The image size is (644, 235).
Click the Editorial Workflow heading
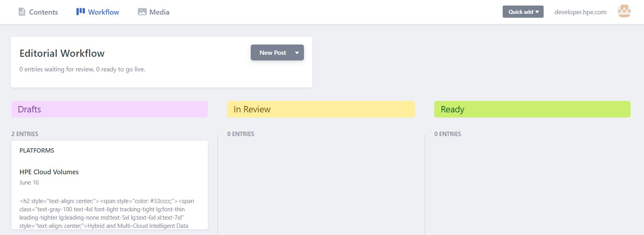(62, 53)
